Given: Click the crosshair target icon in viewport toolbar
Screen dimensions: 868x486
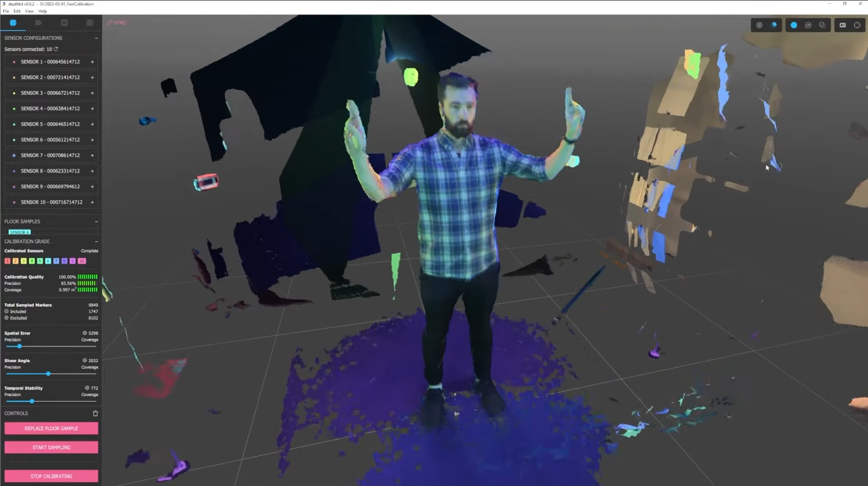Looking at the screenshot, I should click(x=857, y=25).
